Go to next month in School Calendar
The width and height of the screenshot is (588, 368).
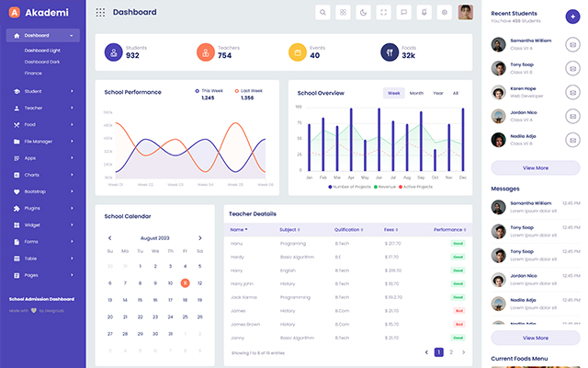pos(200,237)
